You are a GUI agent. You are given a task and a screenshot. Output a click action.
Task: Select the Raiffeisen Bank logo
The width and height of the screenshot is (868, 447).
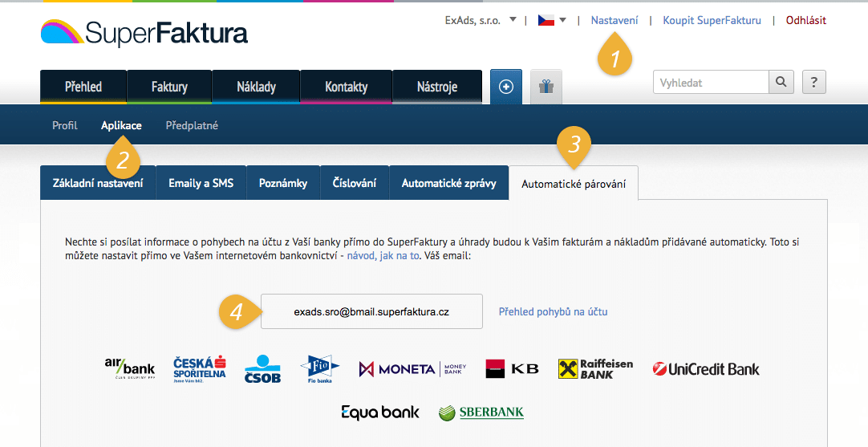[595, 369]
